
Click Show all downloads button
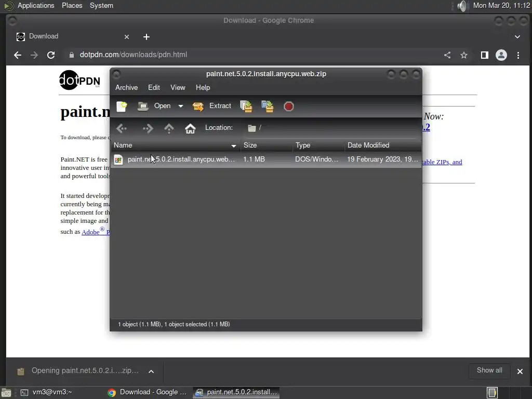[489, 370]
